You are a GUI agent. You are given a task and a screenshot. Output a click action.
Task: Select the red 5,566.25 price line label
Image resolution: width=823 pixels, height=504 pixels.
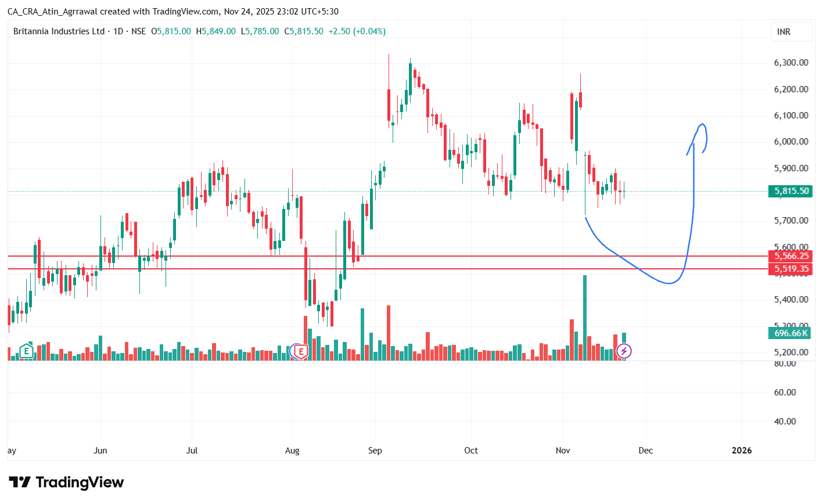tap(790, 256)
